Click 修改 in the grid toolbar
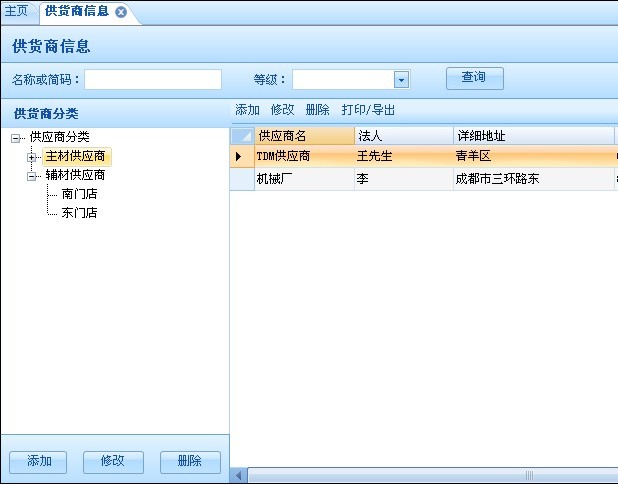The height and width of the screenshot is (484, 618). coord(282,110)
